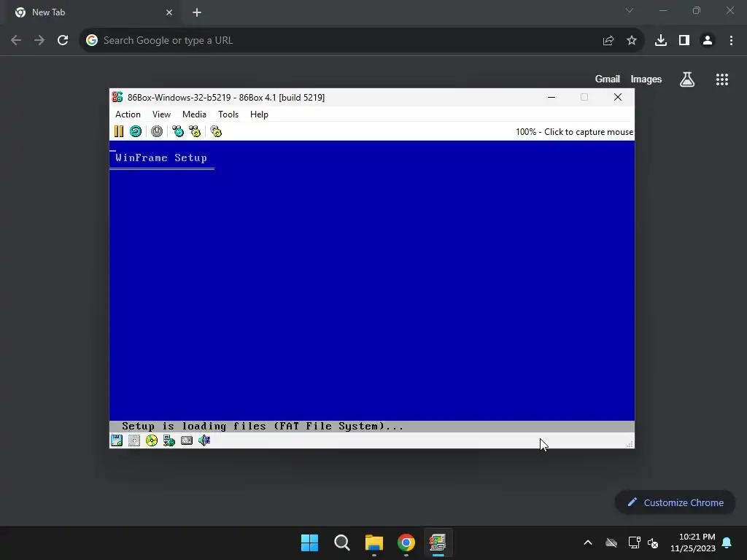
Task: Go back in Chrome
Action: point(16,40)
